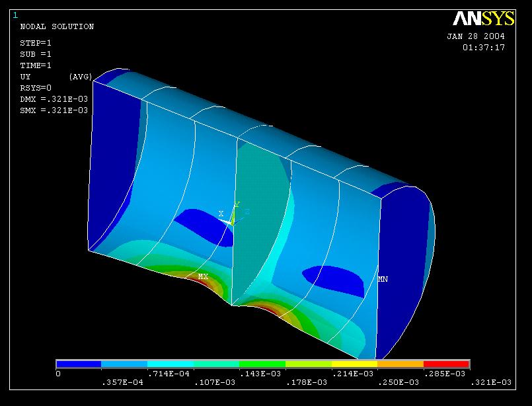Click the orange legend band near .250E-03

(400, 364)
